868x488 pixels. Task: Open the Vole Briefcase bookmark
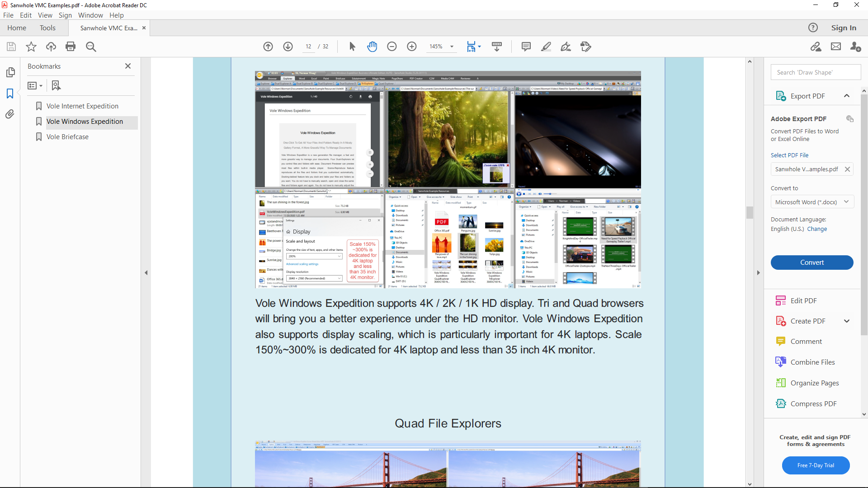coord(67,137)
